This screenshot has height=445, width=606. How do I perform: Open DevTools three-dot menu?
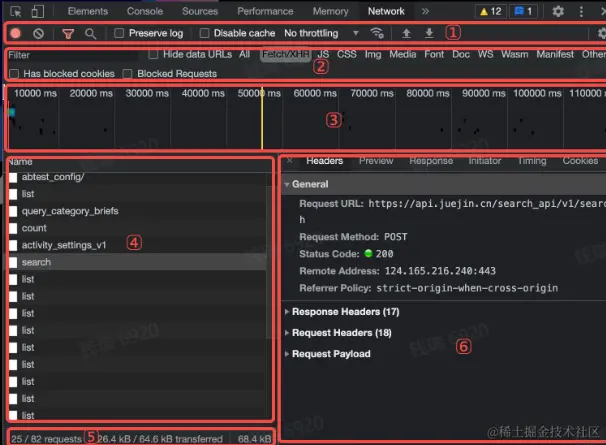click(x=581, y=12)
